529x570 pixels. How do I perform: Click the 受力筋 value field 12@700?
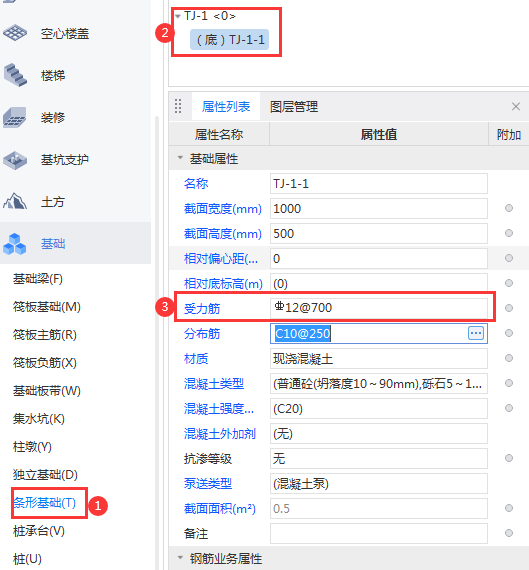pos(378,308)
